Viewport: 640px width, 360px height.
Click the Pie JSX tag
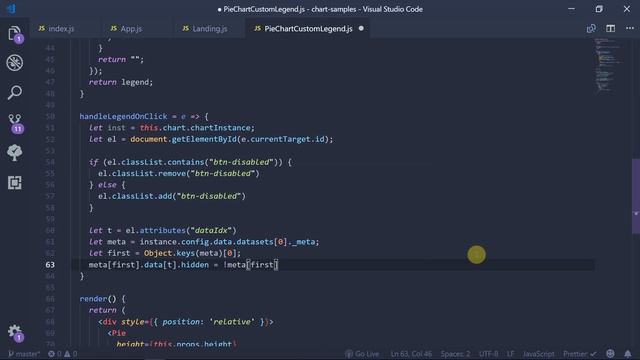point(119,333)
